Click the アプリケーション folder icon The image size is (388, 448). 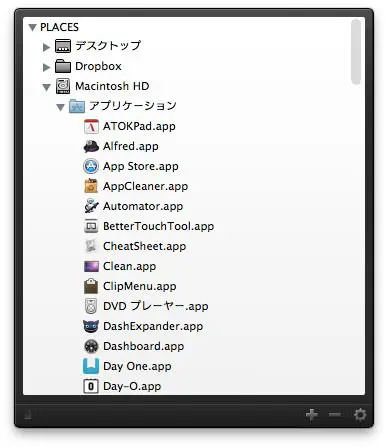(77, 106)
